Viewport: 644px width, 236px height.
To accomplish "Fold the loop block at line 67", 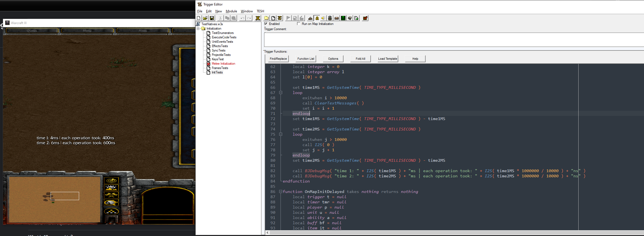I will pos(281,93).
